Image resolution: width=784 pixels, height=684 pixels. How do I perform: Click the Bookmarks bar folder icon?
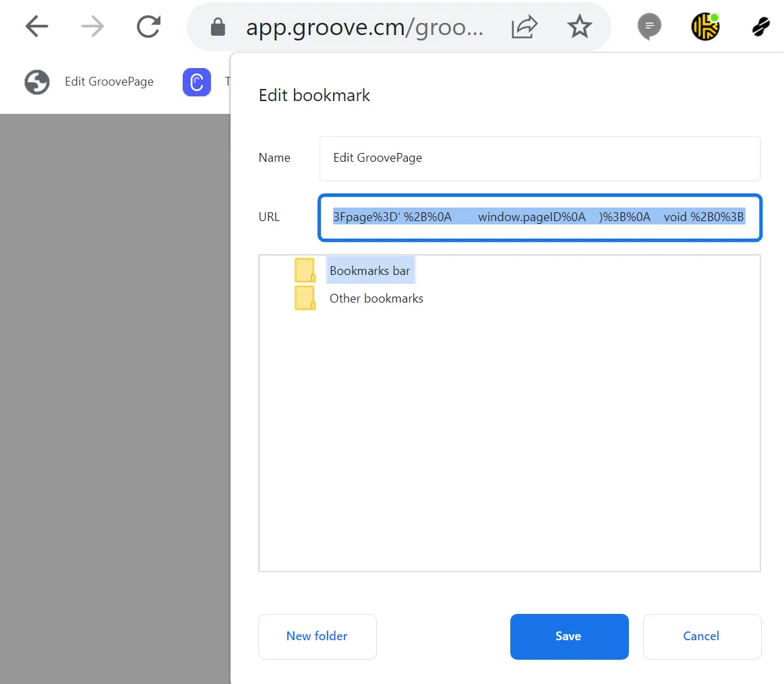pos(305,270)
